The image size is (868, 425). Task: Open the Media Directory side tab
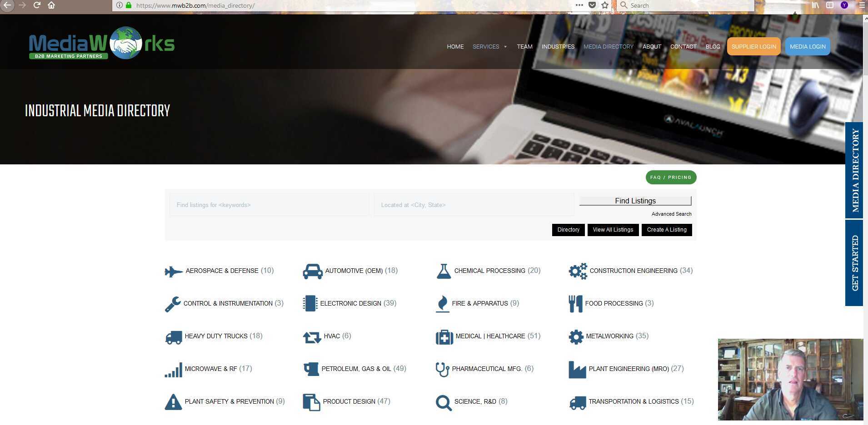854,170
